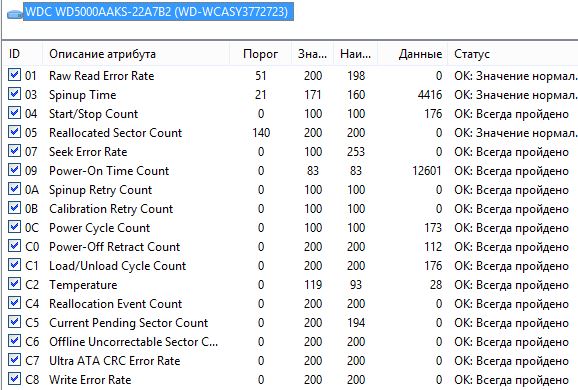
Task: Sort by the Статус column header
Action: point(513,54)
